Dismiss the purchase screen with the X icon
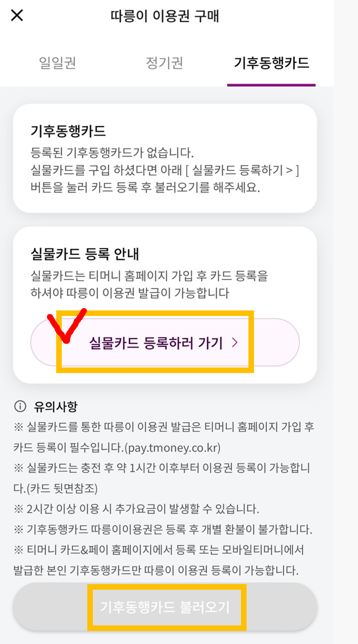Screen dimensions: 358x644 pos(17,15)
